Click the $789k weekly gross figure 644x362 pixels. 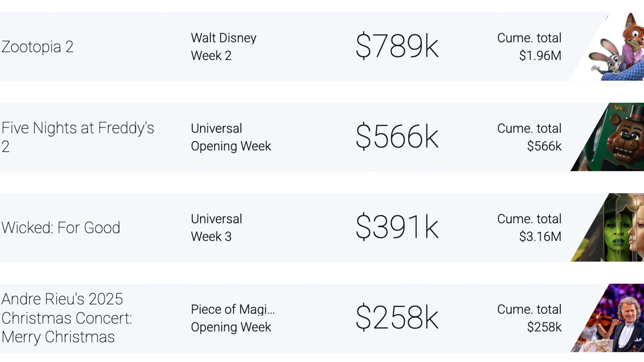point(397,46)
